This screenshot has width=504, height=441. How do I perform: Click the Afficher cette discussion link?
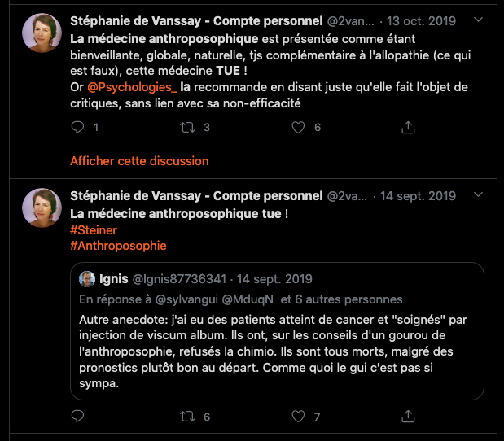click(x=139, y=161)
